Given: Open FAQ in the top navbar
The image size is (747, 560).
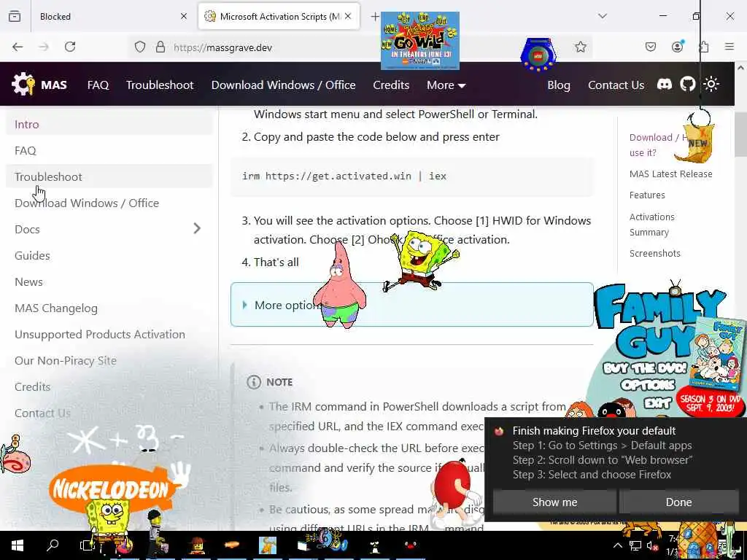Looking at the screenshot, I should 98,85.
